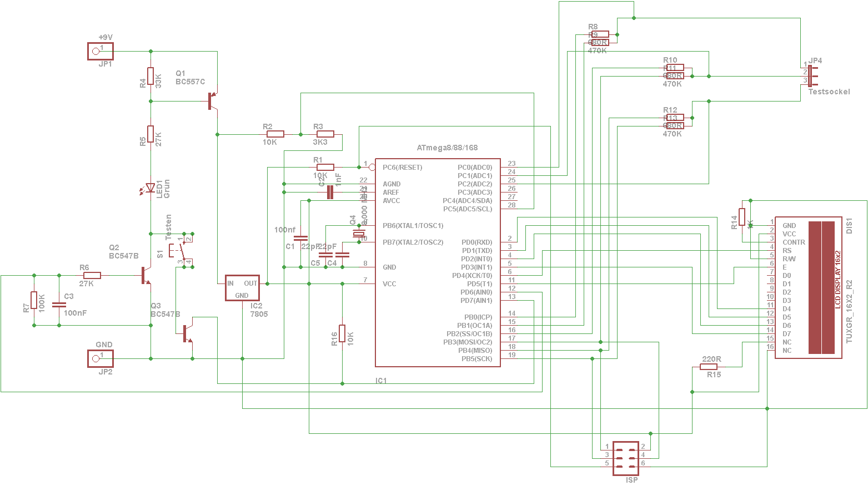Click the Q1 BC557C transistor symbol

(212, 101)
